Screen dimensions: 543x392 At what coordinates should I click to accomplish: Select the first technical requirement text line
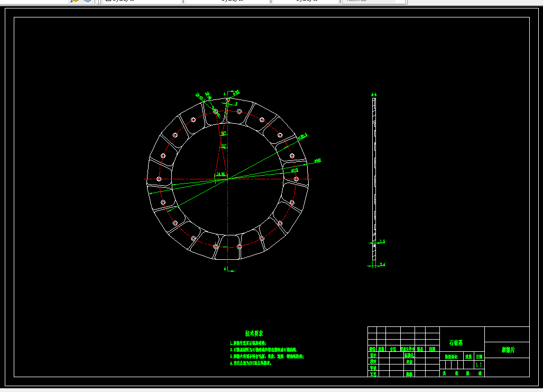pos(248,343)
